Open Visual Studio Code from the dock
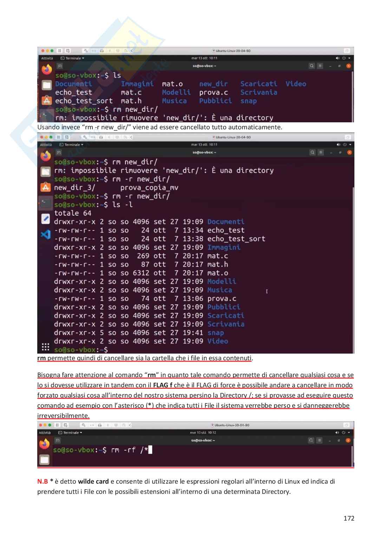Screen dimensions: 392x555 [x=46, y=234]
